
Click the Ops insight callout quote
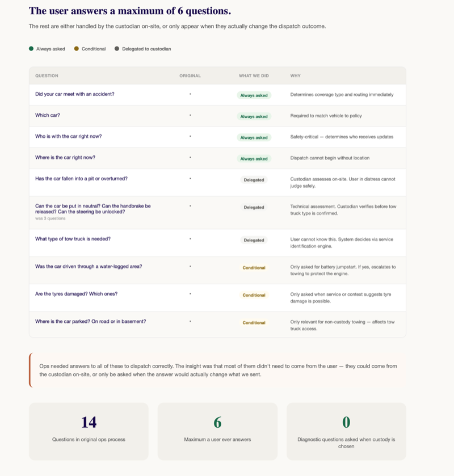217,370
